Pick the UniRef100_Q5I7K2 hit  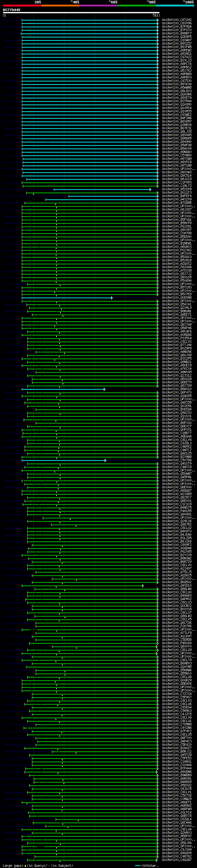pyautogui.click(x=176, y=71)
